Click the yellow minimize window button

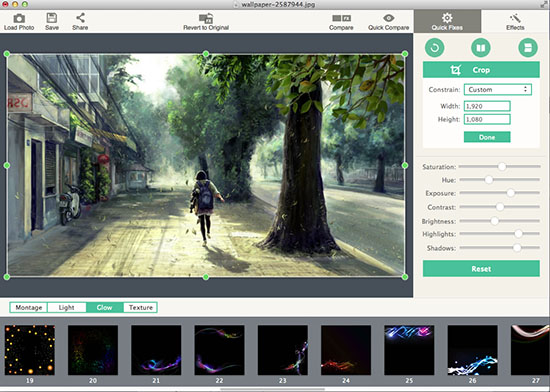tap(15, 4)
